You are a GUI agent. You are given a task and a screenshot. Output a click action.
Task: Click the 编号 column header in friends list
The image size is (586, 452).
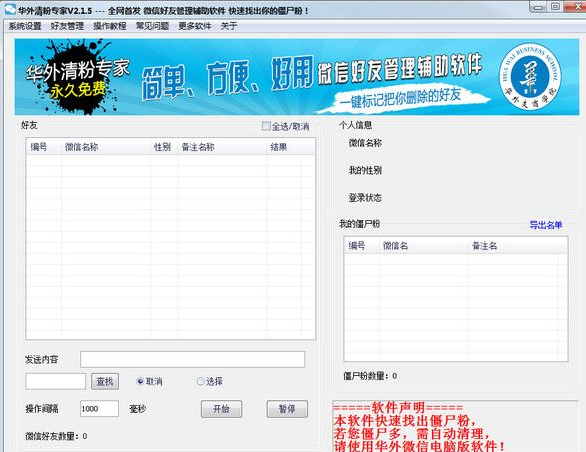[x=44, y=147]
